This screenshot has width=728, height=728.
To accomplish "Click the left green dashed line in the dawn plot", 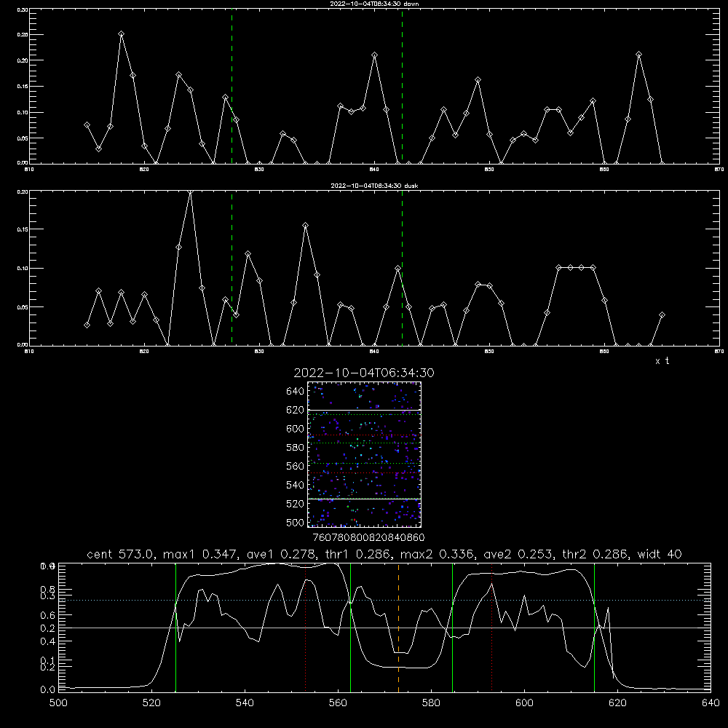I will click(232, 86).
